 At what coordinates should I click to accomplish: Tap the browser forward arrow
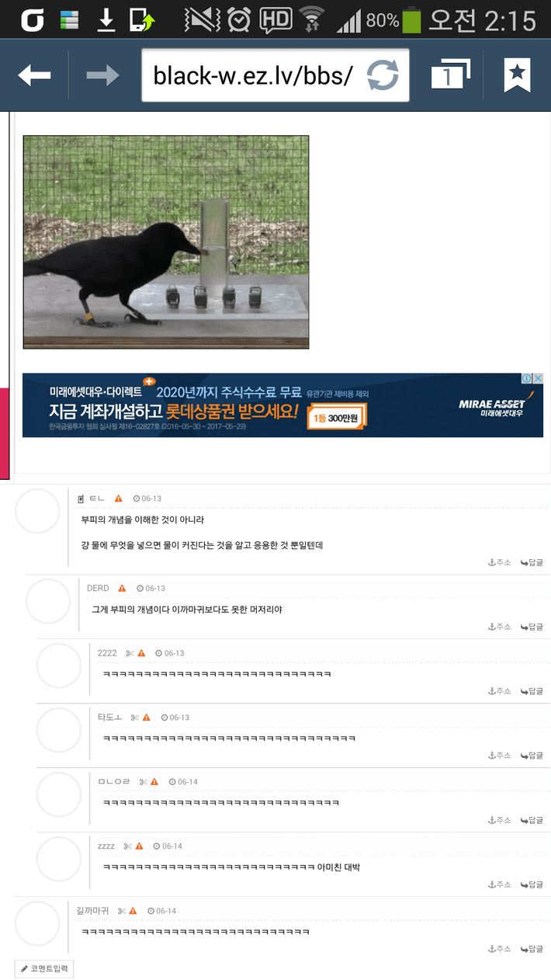pos(102,75)
